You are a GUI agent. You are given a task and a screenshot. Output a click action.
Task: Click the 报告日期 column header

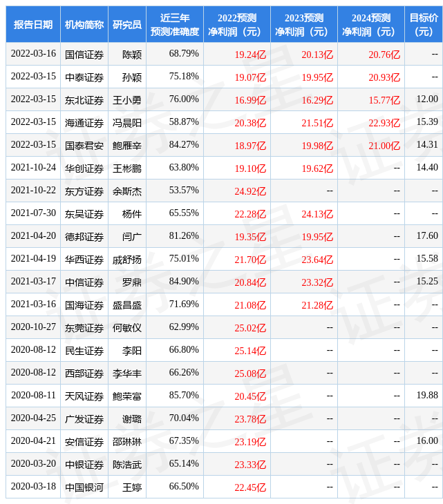(33, 24)
